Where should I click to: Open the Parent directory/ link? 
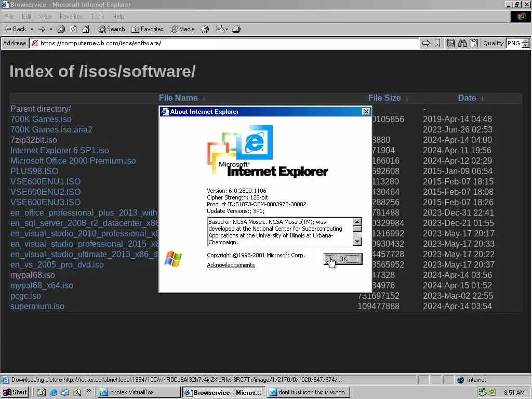point(41,109)
